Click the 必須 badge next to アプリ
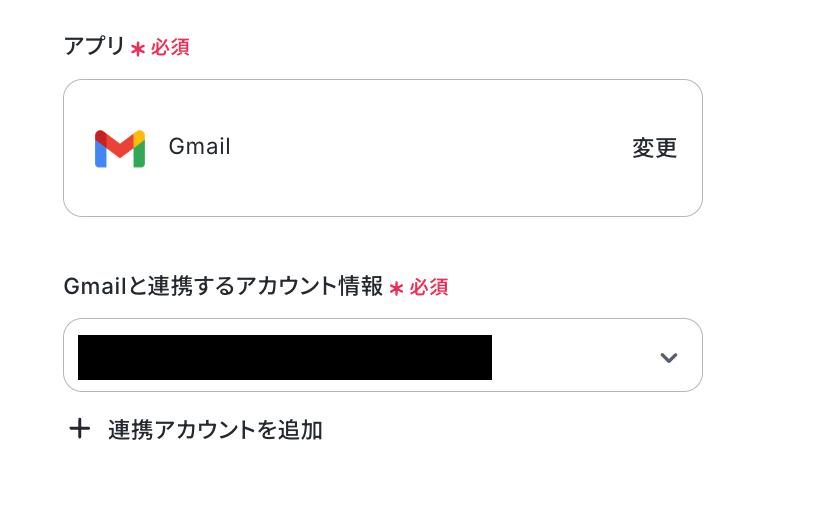This screenshot has height=506, width=824. (x=170, y=47)
